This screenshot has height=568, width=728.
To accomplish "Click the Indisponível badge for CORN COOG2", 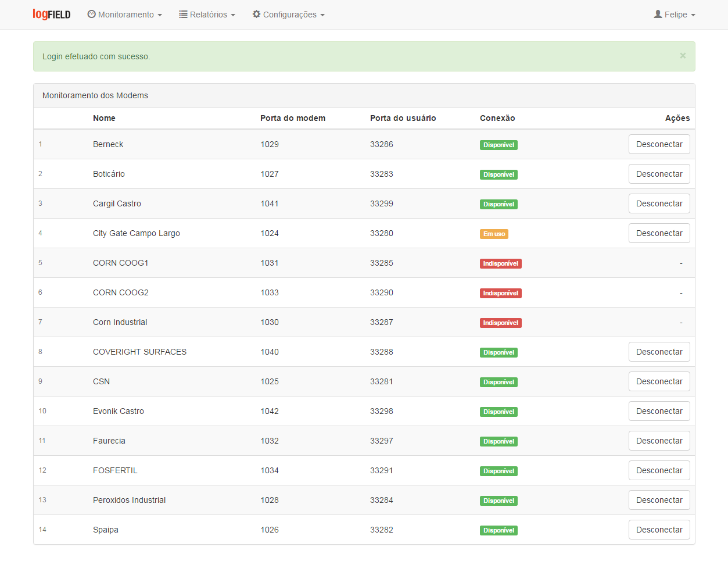I will coord(501,293).
